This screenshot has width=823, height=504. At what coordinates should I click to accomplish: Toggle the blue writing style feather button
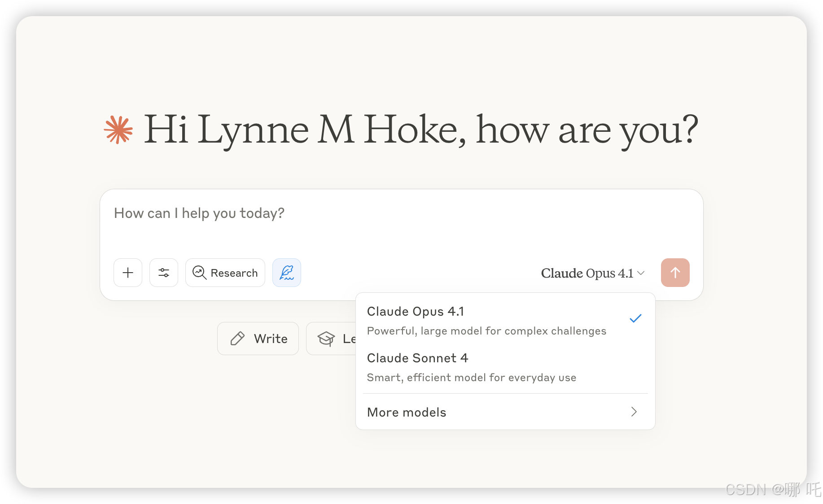coord(287,273)
